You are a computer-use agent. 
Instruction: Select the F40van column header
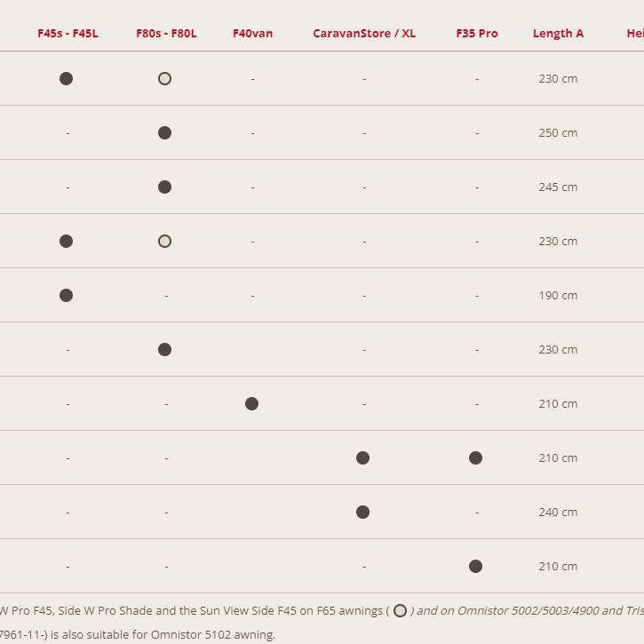252,34
